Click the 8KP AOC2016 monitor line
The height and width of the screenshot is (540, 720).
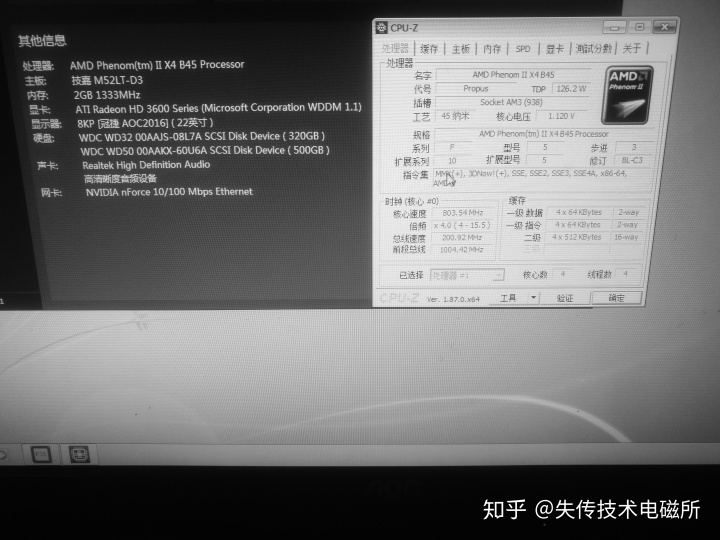click(x=145, y=123)
